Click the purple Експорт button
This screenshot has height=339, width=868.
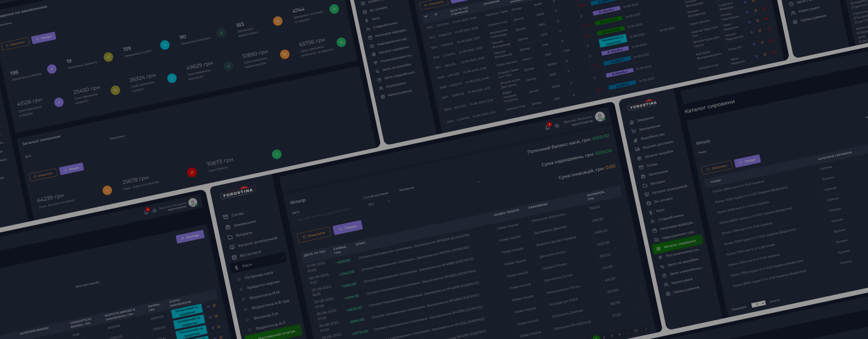(x=190, y=236)
